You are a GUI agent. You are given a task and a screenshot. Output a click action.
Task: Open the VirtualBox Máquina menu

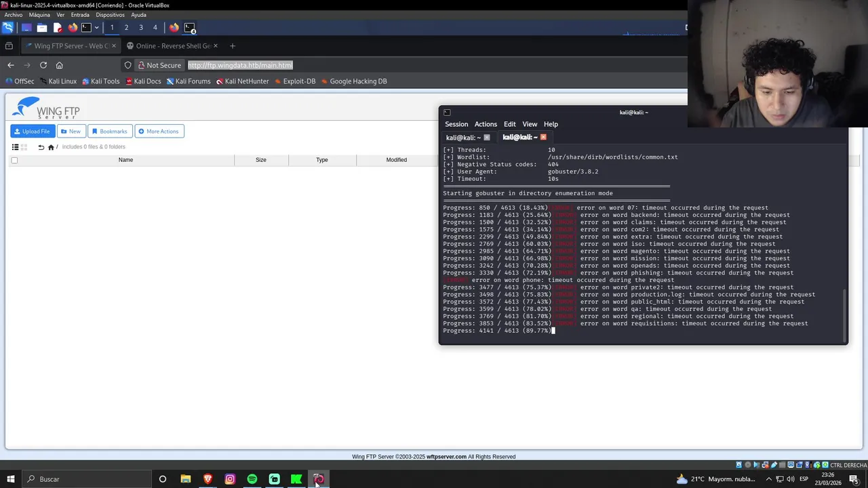point(39,15)
